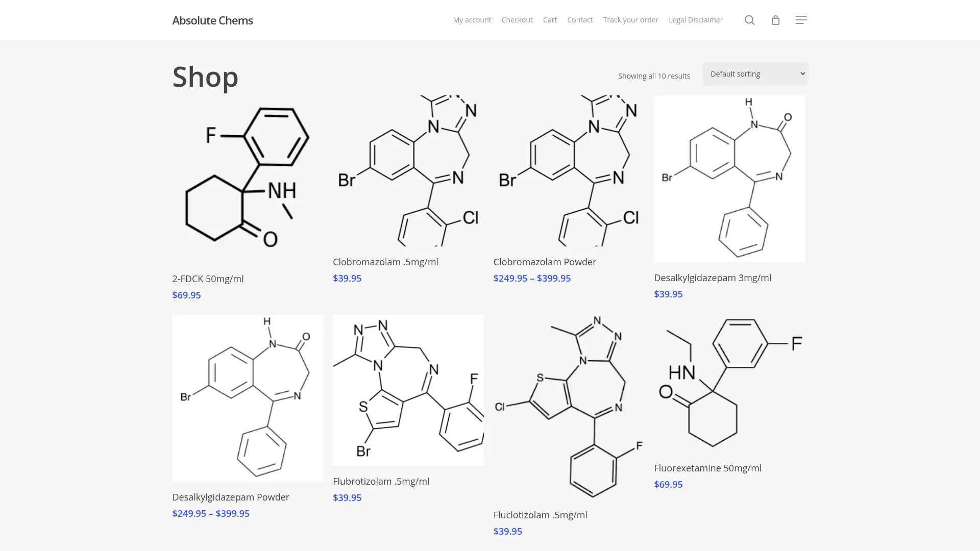Open the 2-FDCK 50mg/ml product
This screenshot has width=980, height=551.
[208, 279]
